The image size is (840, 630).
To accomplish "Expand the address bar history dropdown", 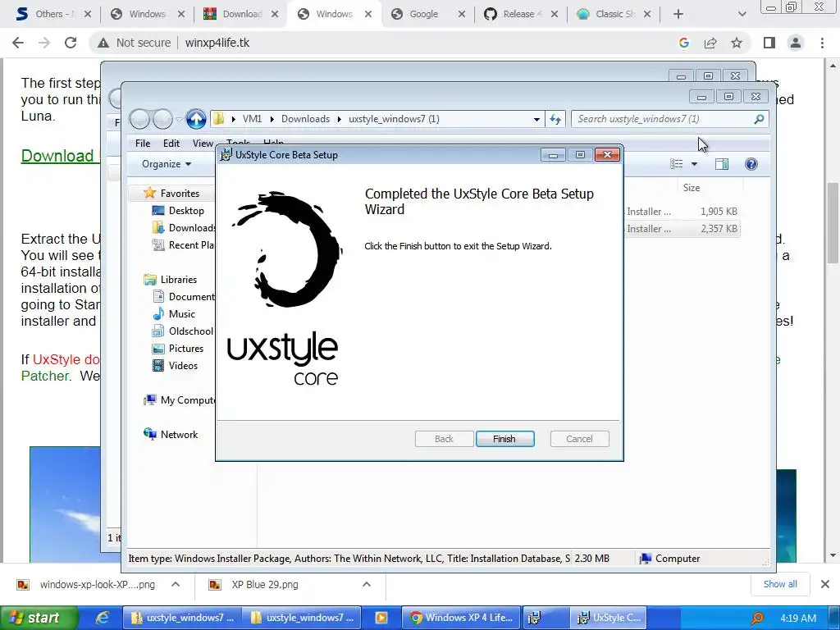I will [536, 120].
